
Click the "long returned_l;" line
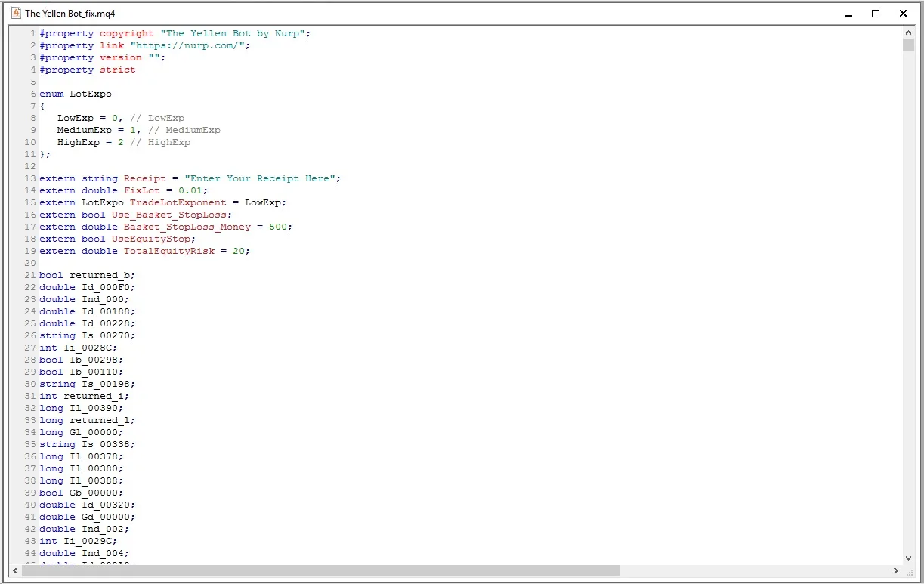click(88, 420)
